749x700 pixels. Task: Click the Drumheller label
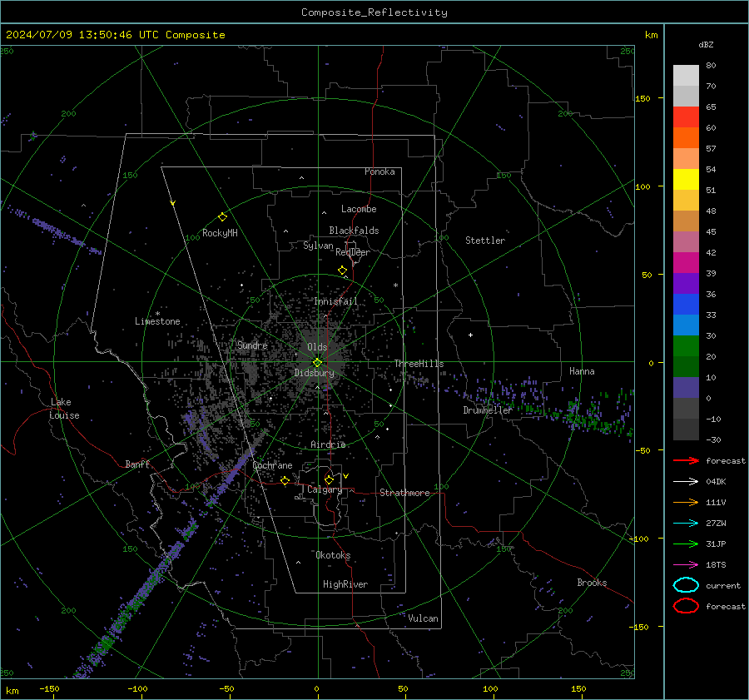point(488,410)
